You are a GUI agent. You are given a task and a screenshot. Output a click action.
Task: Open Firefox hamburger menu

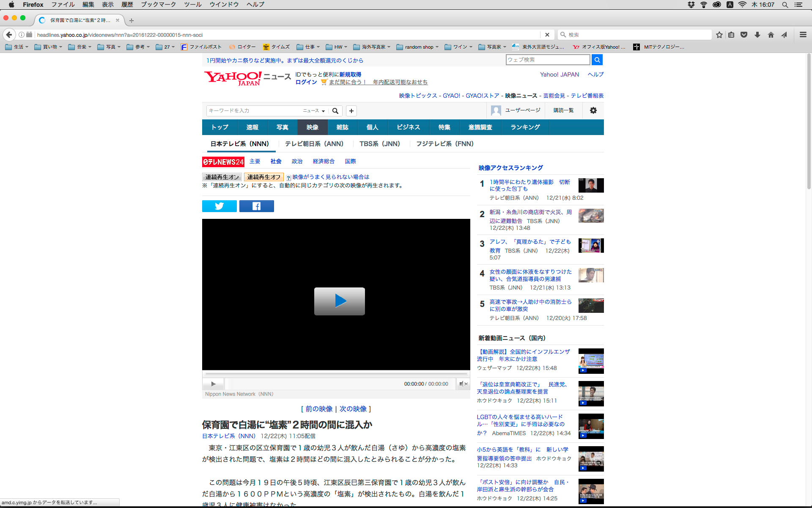coord(803,35)
